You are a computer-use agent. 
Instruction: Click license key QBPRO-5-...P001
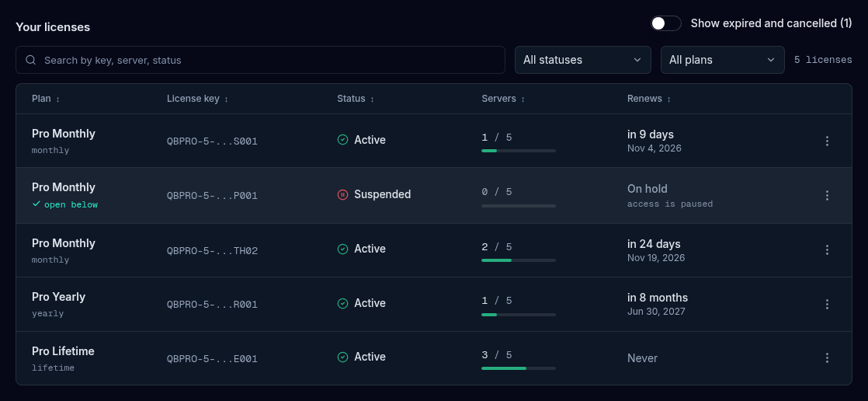[212, 196]
